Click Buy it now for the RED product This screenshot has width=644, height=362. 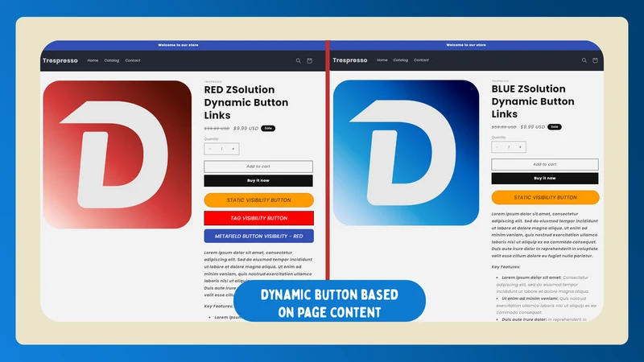coord(258,180)
